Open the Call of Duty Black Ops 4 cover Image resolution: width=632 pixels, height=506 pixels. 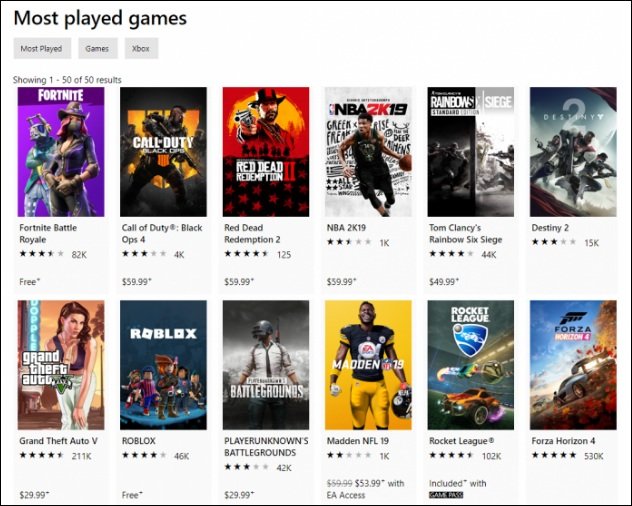pos(163,152)
